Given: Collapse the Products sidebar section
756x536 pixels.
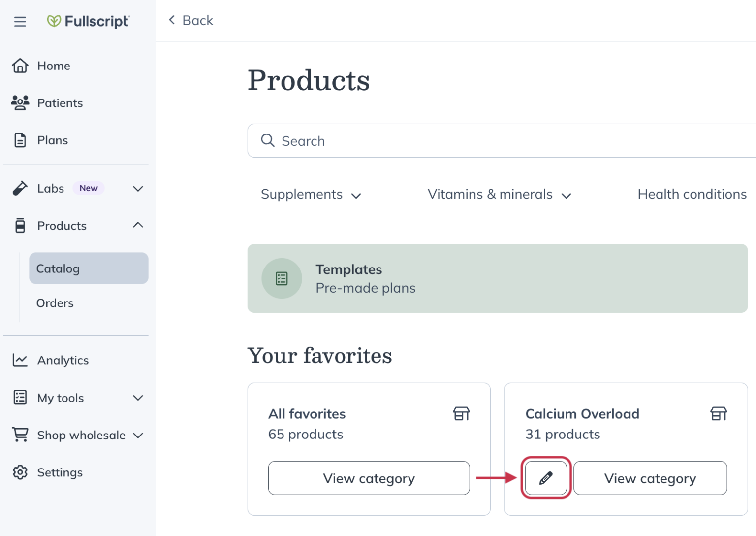Looking at the screenshot, I should coord(138,225).
